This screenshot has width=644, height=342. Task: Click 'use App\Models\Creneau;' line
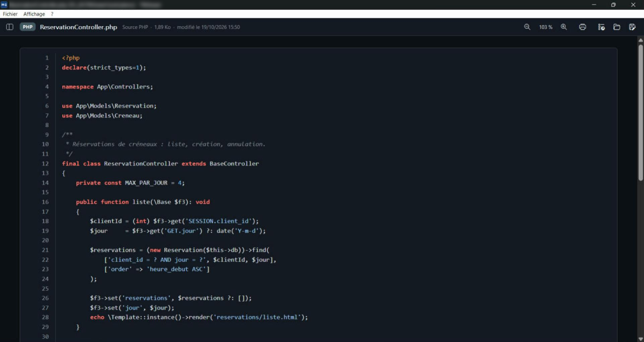tap(102, 115)
